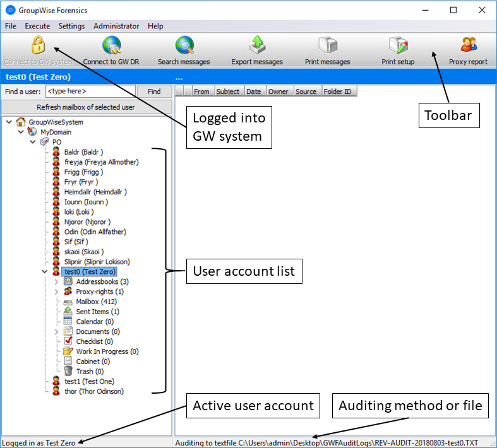Open the Help menu
The width and height of the screenshot is (497, 448).
[155, 26]
